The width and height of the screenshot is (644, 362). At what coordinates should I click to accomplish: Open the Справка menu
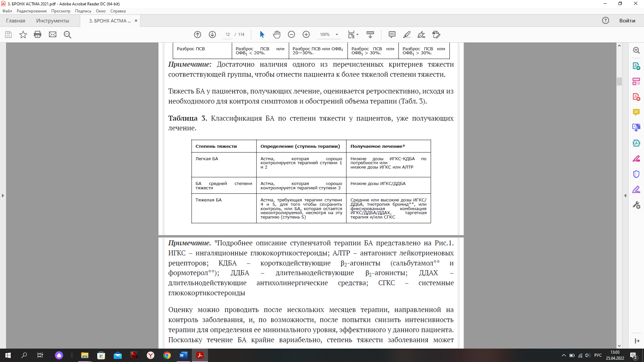click(118, 11)
